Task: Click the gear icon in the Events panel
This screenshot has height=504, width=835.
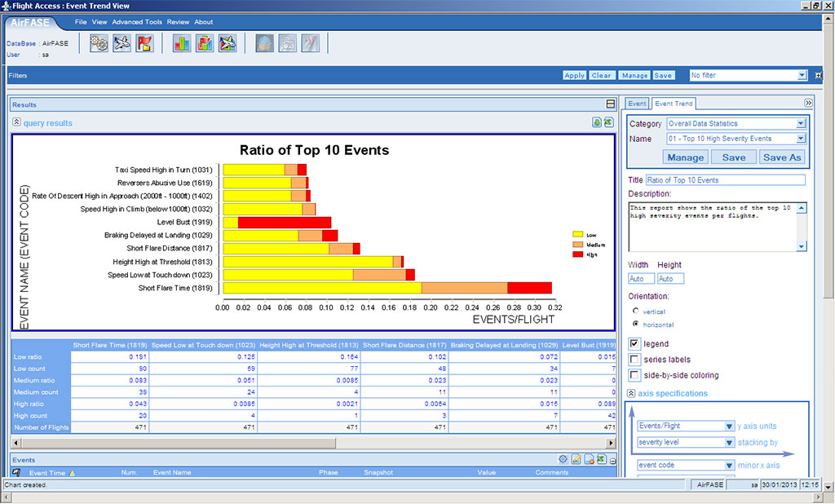Action: tap(562, 459)
